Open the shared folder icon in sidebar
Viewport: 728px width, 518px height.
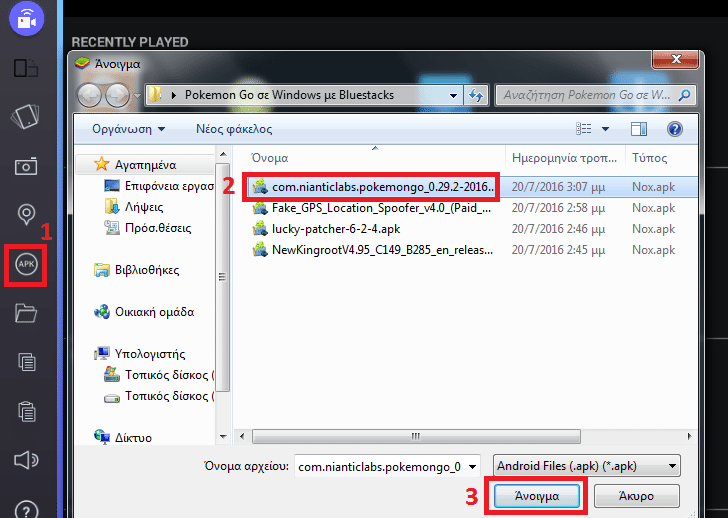pyautogui.click(x=26, y=313)
